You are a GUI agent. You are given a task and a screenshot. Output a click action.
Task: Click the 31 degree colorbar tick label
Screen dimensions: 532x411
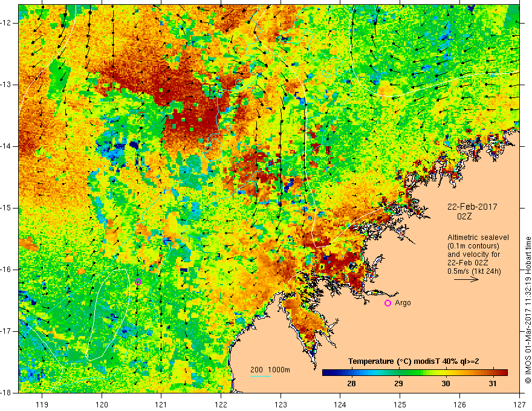pyautogui.click(x=493, y=384)
